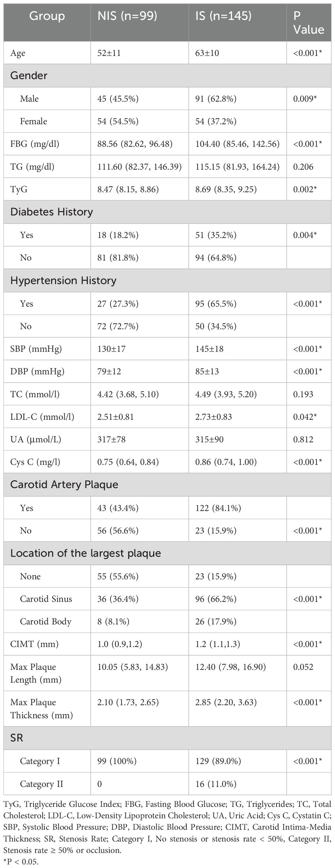Select the Gender section row
The image size is (335, 868).
(x=167, y=76)
